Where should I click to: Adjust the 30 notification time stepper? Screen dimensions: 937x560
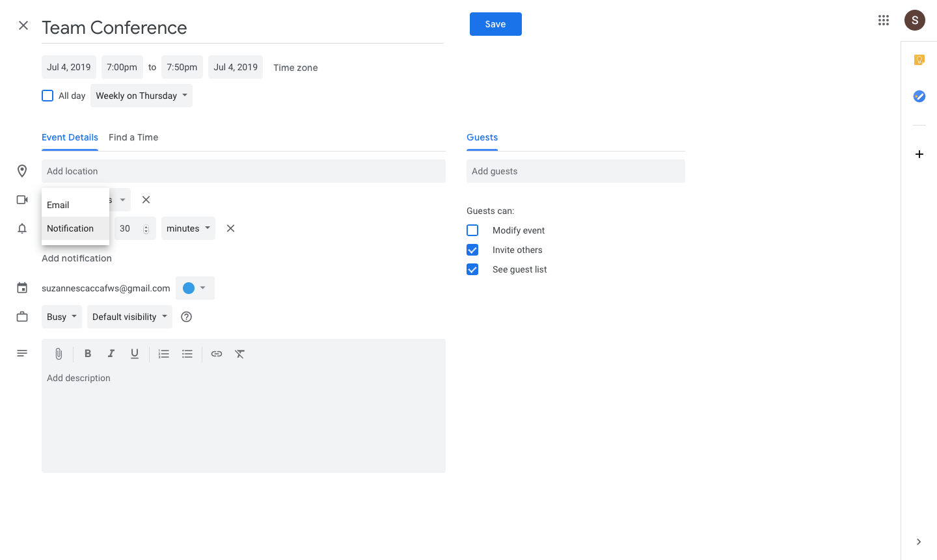coord(146,229)
